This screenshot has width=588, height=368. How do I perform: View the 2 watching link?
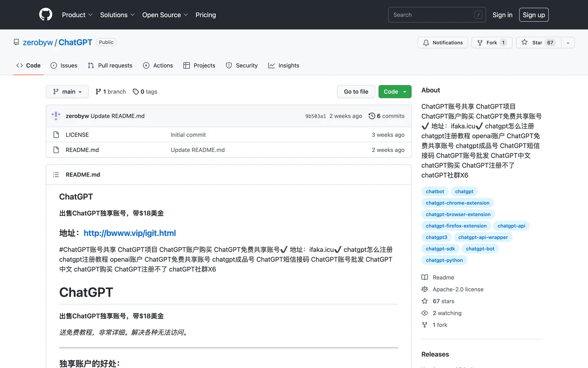tap(441, 313)
